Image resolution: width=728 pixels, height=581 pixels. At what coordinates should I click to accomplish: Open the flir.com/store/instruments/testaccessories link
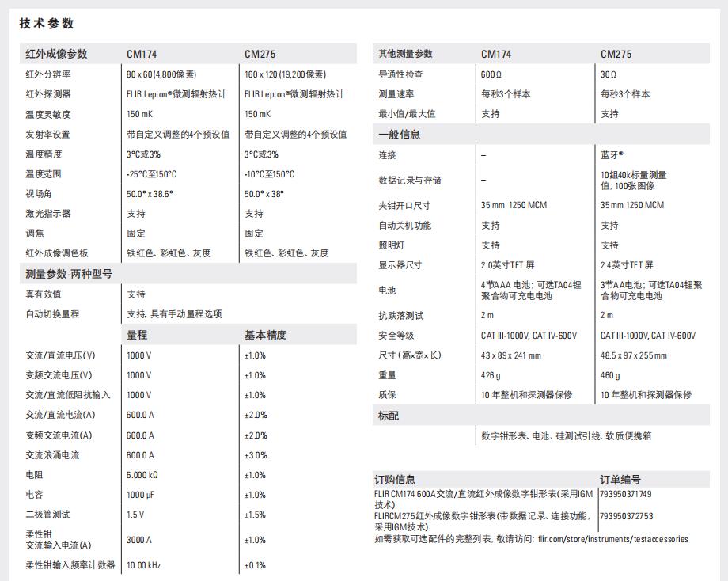tap(612, 540)
